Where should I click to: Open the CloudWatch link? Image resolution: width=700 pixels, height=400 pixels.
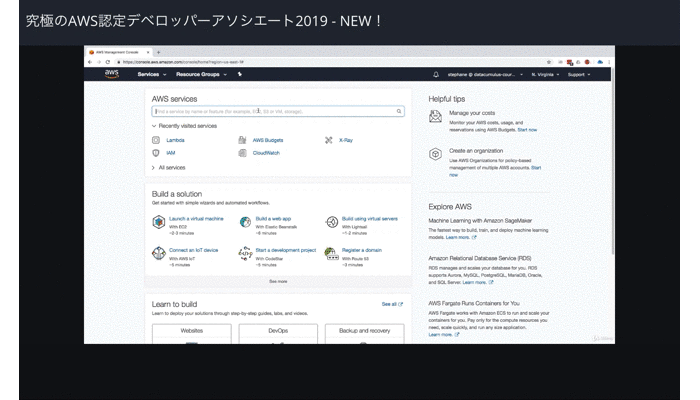(x=266, y=153)
